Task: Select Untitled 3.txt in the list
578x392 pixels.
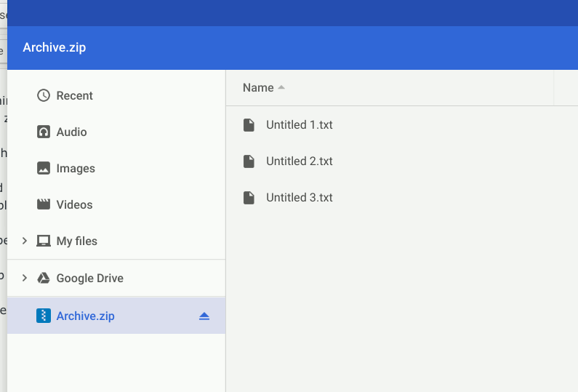Action: click(x=299, y=198)
